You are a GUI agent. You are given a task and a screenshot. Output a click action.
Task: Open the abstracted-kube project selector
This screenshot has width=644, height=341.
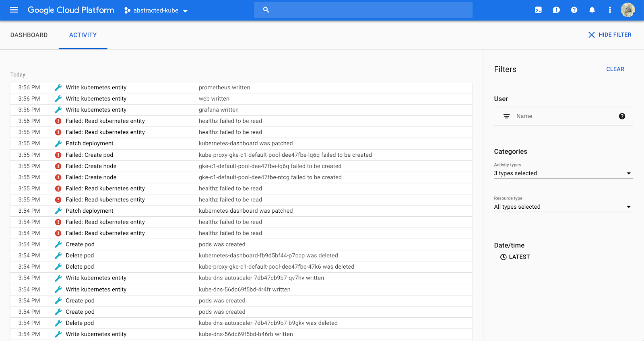(x=156, y=10)
